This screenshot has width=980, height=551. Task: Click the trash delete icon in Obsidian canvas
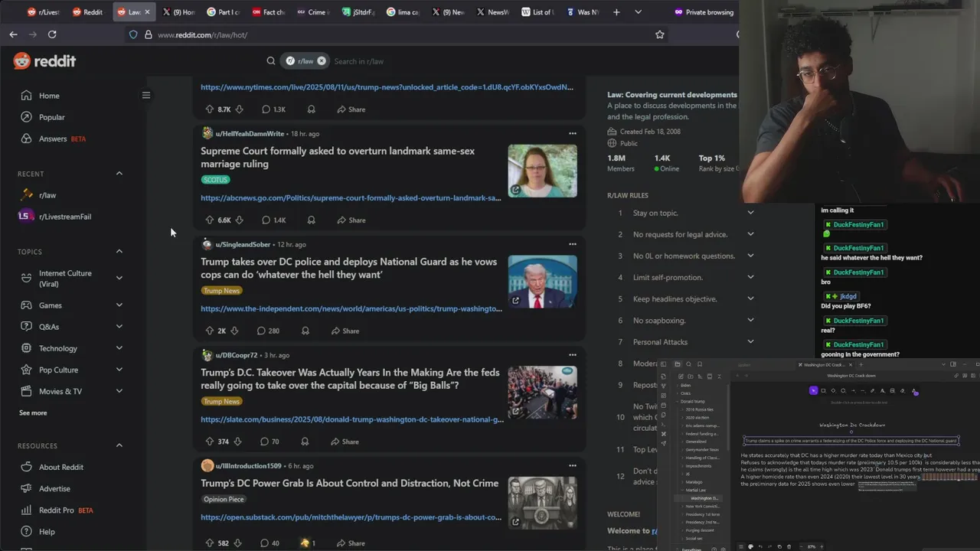pyautogui.click(x=789, y=546)
